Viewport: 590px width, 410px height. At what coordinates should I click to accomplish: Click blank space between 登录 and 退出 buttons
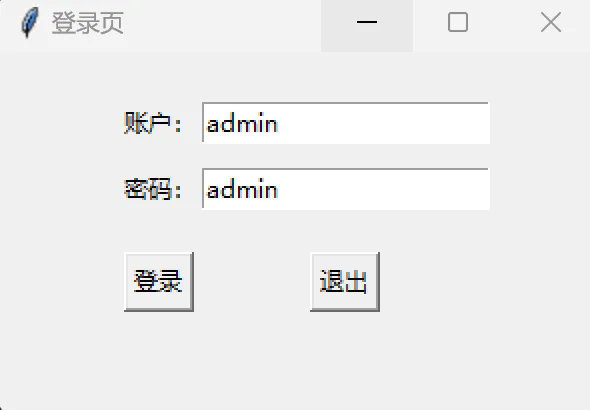(252, 282)
